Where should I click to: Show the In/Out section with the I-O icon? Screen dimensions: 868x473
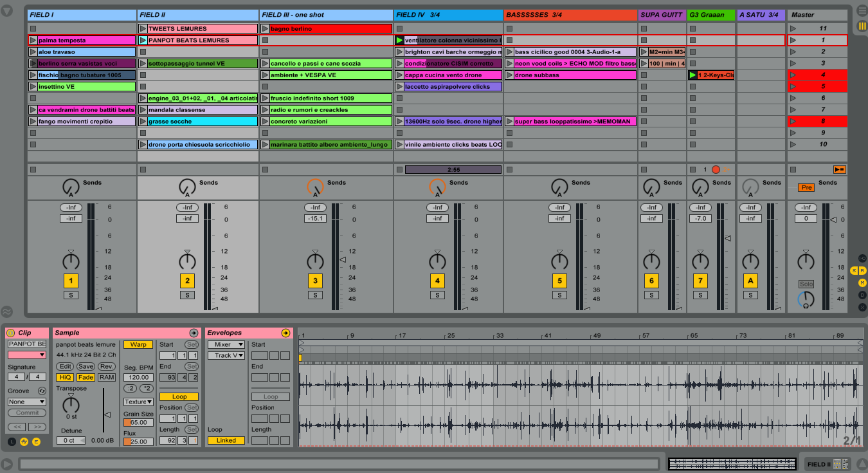point(862,258)
